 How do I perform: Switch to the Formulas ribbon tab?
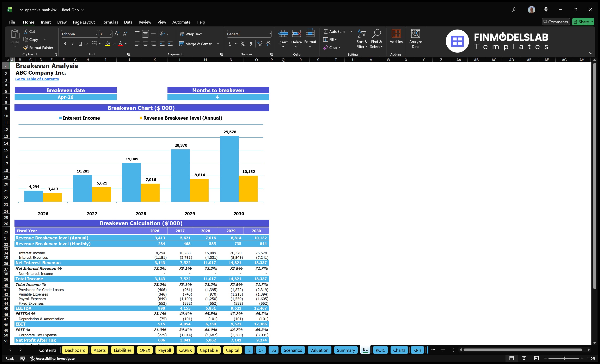pyautogui.click(x=110, y=22)
